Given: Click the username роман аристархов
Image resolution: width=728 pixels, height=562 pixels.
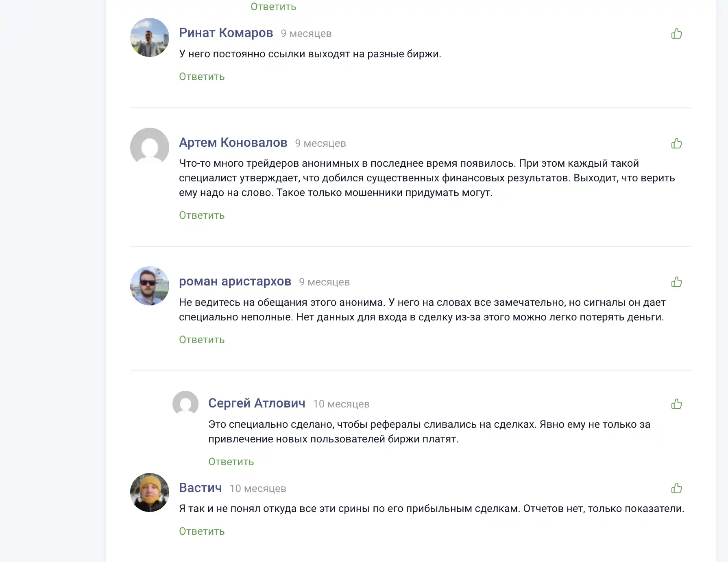Looking at the screenshot, I should coord(235,281).
